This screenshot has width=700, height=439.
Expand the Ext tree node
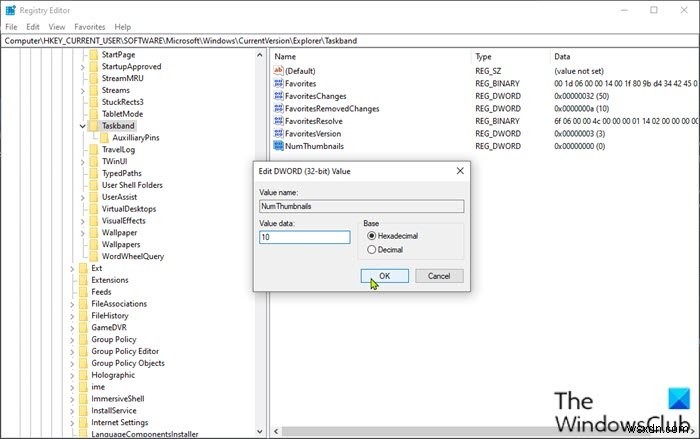(72, 268)
